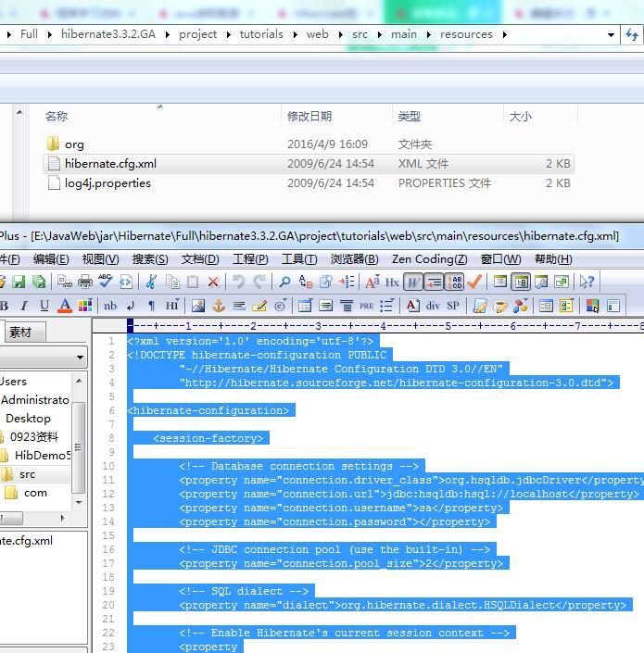Click the red X Delete icon
Viewport: 644px width, 653px height.
point(213,282)
